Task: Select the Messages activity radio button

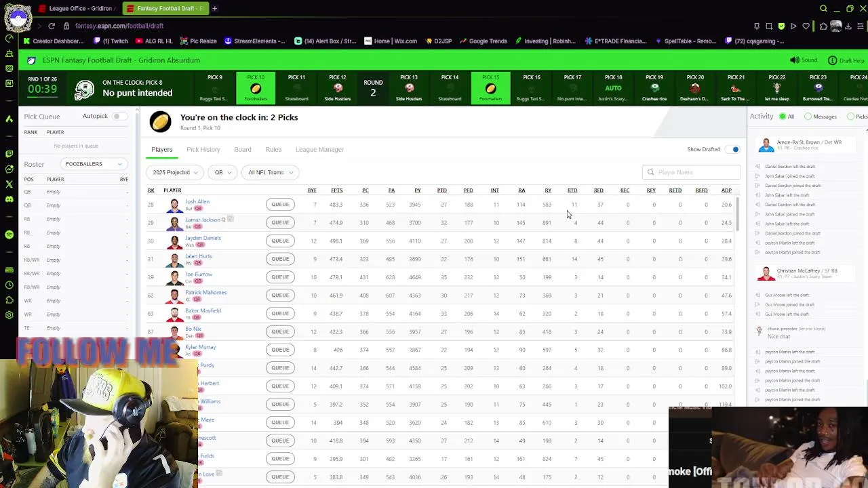Action: click(x=808, y=117)
